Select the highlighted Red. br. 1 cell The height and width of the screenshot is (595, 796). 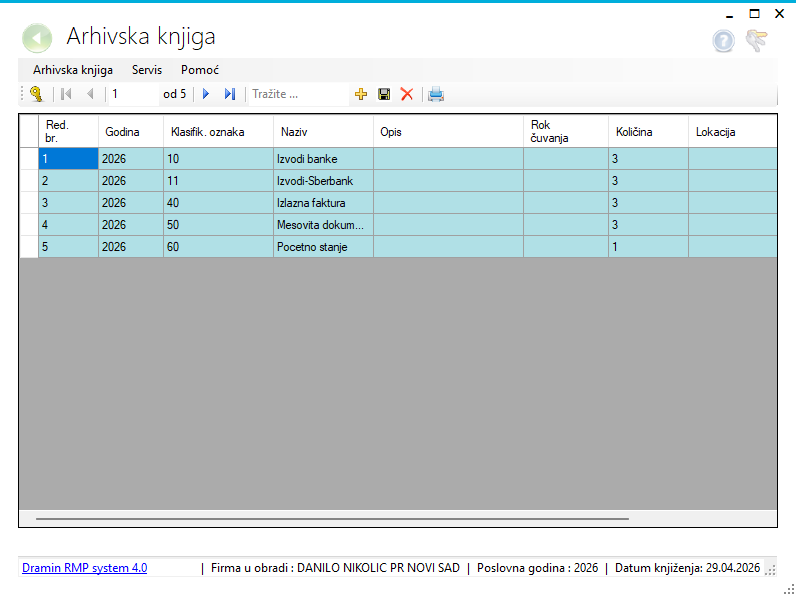(69, 159)
